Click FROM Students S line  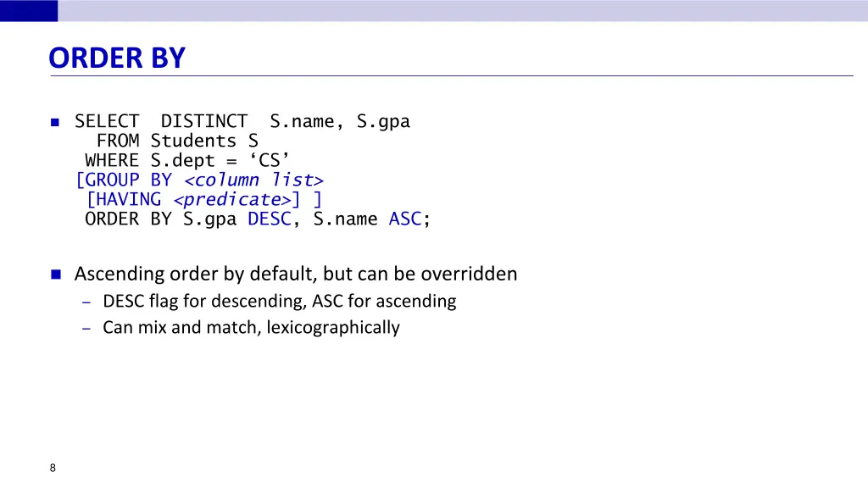click(x=177, y=141)
